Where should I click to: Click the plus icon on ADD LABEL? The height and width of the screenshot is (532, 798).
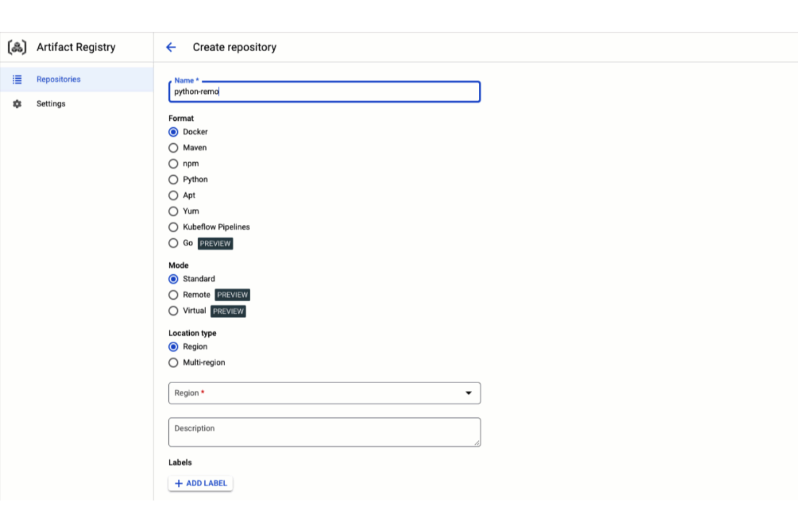point(179,483)
